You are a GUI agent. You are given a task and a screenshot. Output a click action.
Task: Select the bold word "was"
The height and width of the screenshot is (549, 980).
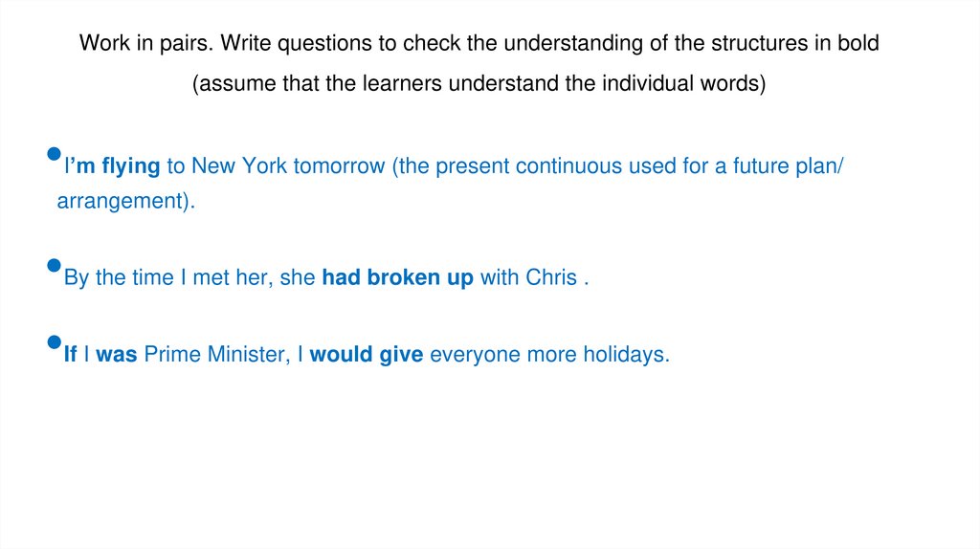coord(117,355)
